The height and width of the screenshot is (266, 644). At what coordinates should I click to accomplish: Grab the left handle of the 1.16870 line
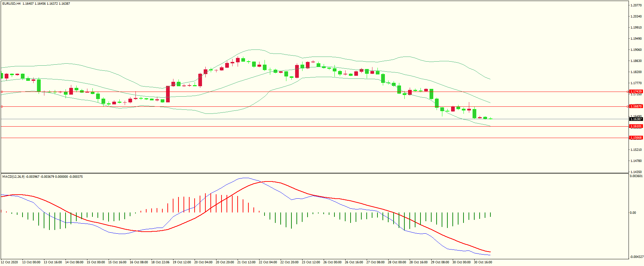[2, 106]
